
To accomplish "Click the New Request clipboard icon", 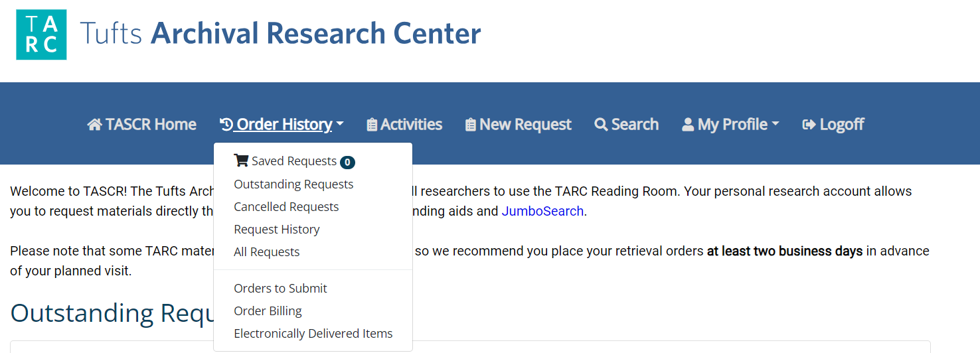I will point(471,125).
